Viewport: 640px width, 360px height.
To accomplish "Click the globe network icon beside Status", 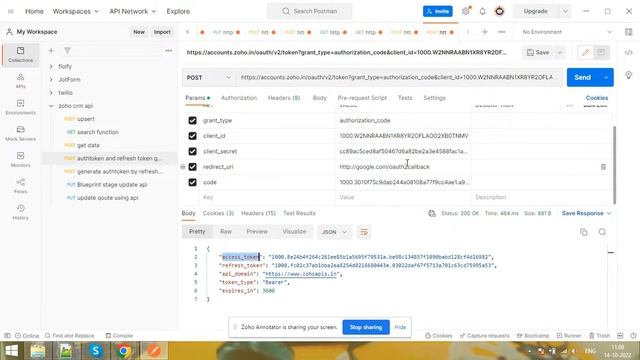I will 432,213.
